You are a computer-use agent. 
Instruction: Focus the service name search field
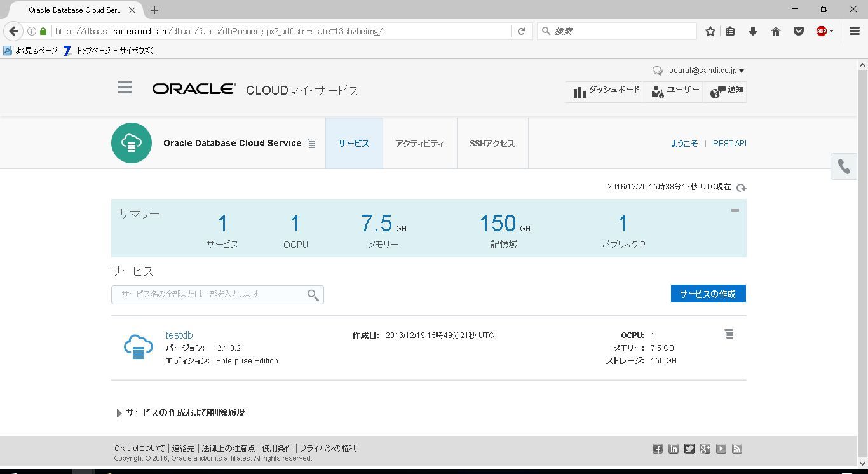click(217, 294)
